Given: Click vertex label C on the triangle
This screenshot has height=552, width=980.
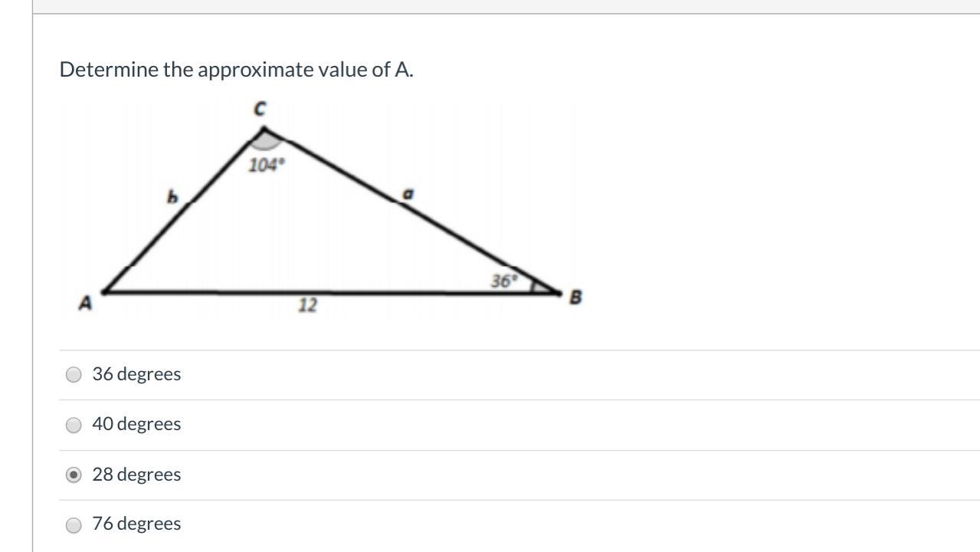Looking at the screenshot, I should click(260, 110).
